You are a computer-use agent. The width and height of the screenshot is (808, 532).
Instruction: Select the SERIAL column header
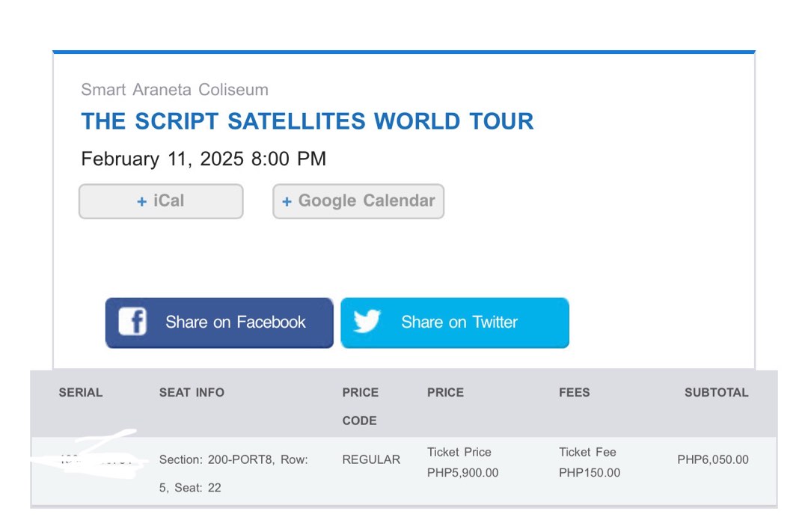(81, 392)
